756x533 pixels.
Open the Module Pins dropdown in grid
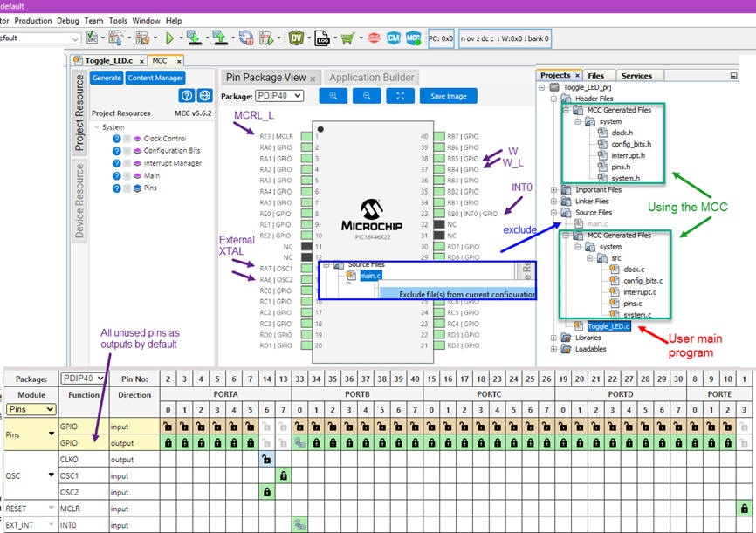(x=31, y=409)
